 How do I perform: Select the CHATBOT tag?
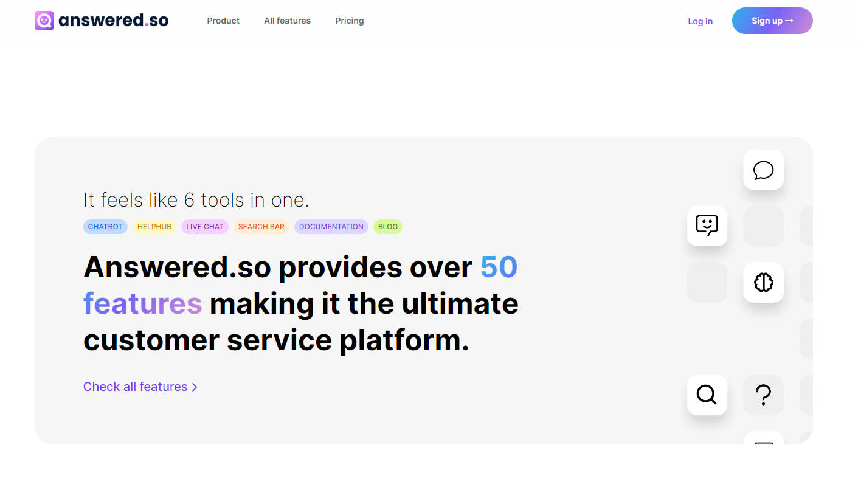click(105, 227)
